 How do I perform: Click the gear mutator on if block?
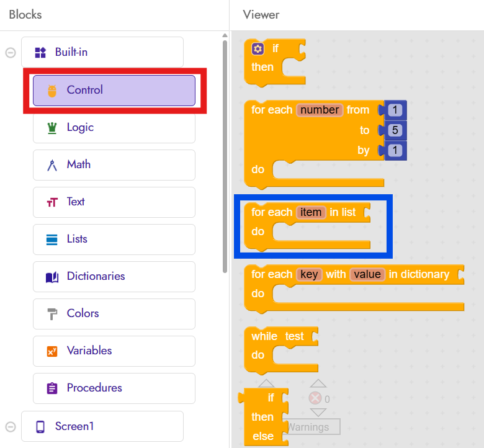click(258, 48)
